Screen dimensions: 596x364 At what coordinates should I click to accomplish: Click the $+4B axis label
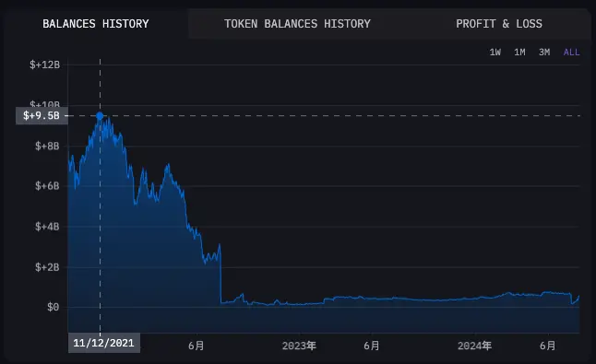pos(47,227)
